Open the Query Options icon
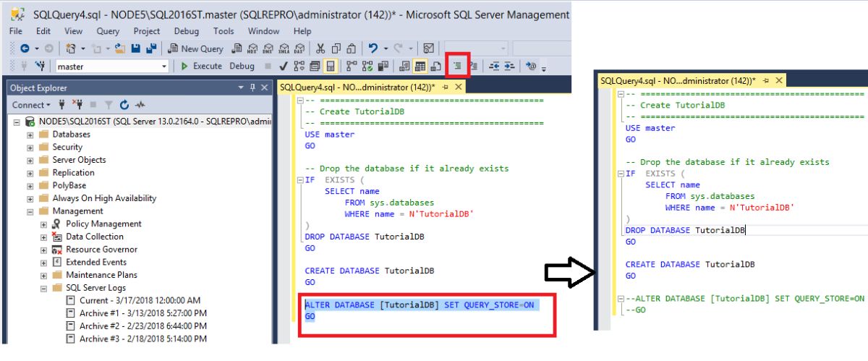Viewport: 868px width, 361px height. point(315,66)
